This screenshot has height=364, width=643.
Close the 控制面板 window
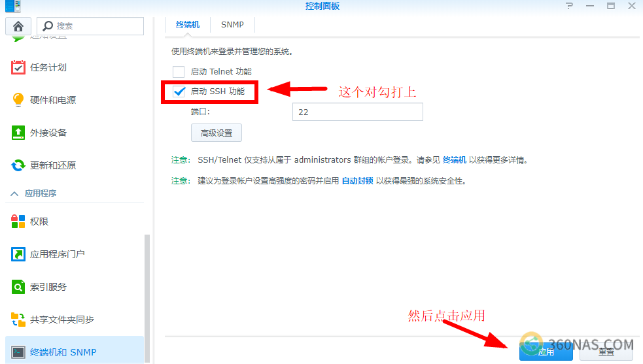click(632, 6)
